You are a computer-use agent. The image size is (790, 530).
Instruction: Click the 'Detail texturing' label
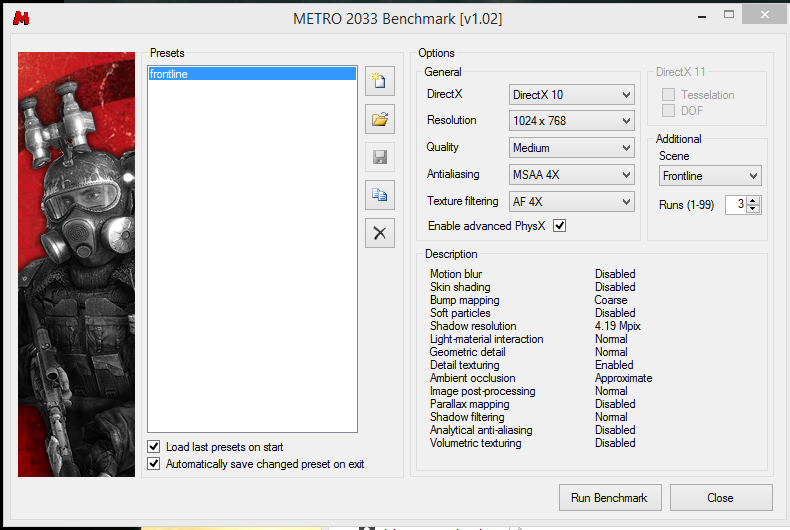tap(465, 365)
